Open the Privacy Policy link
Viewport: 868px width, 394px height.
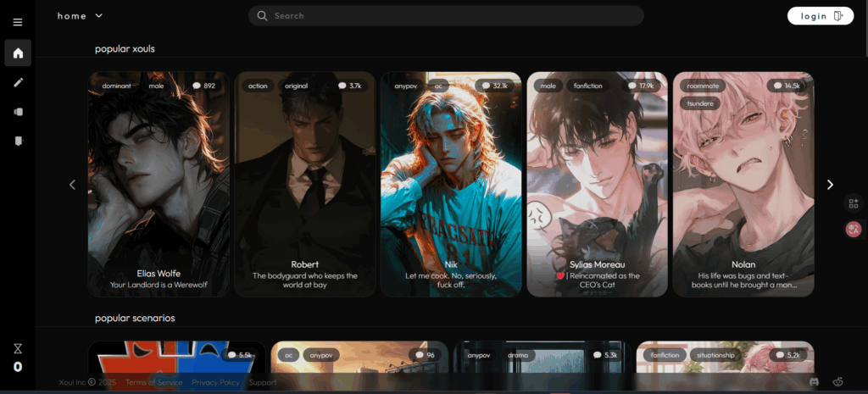[215, 382]
